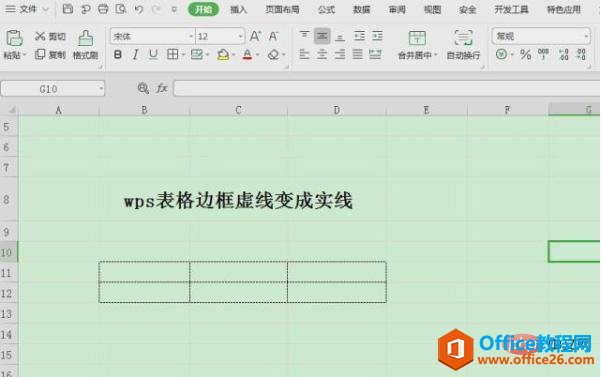This screenshot has height=377, width=601.
Task: Switch to the Formulas (公式) tab
Action: click(x=326, y=10)
